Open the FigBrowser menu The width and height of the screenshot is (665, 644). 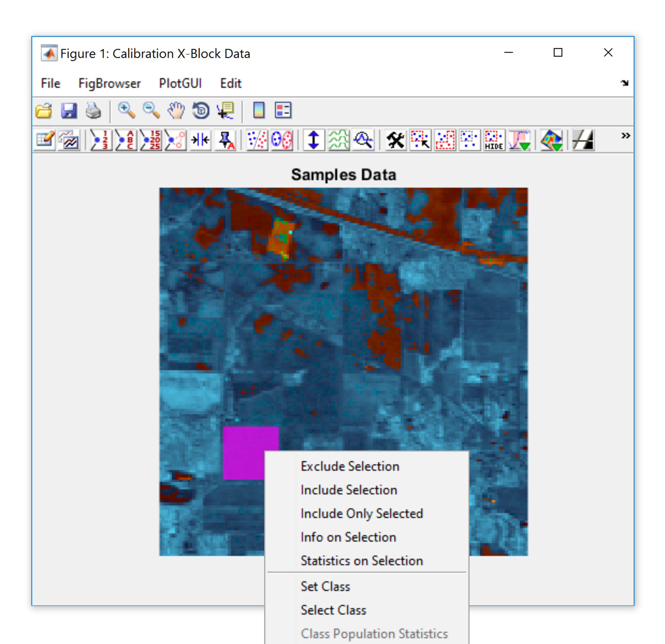click(x=109, y=83)
